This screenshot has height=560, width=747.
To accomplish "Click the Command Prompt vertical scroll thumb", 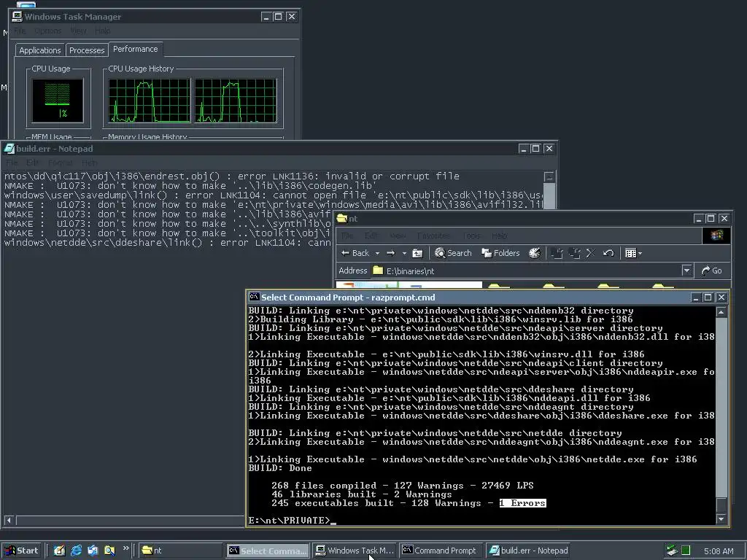I will coord(721,505).
